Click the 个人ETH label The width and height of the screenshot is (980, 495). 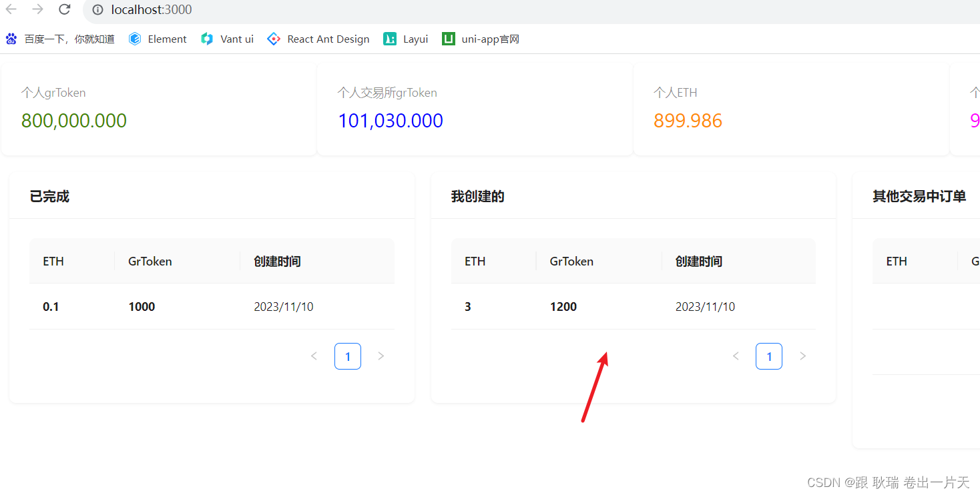676,93
